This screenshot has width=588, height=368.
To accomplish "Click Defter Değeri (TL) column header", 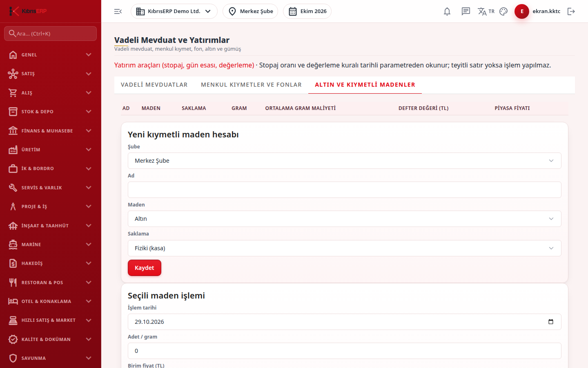I will pos(423,108).
